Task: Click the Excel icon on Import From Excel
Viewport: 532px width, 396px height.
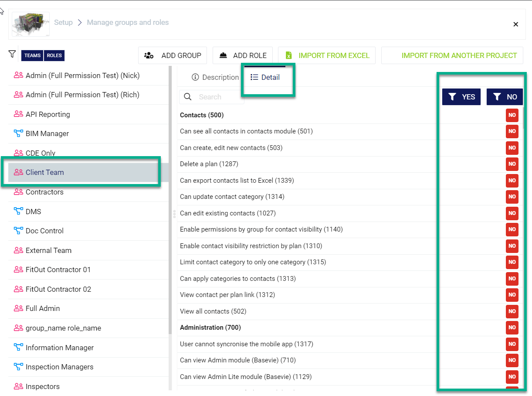Action: tap(288, 55)
